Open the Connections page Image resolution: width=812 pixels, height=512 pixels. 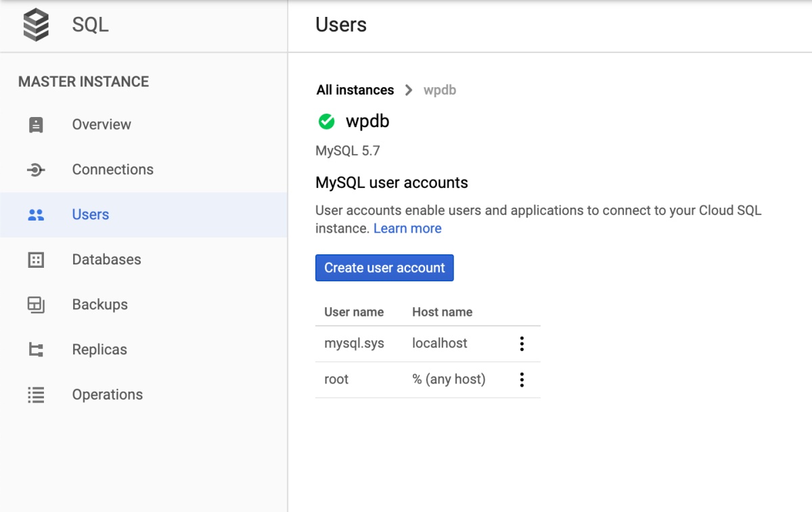click(x=112, y=169)
